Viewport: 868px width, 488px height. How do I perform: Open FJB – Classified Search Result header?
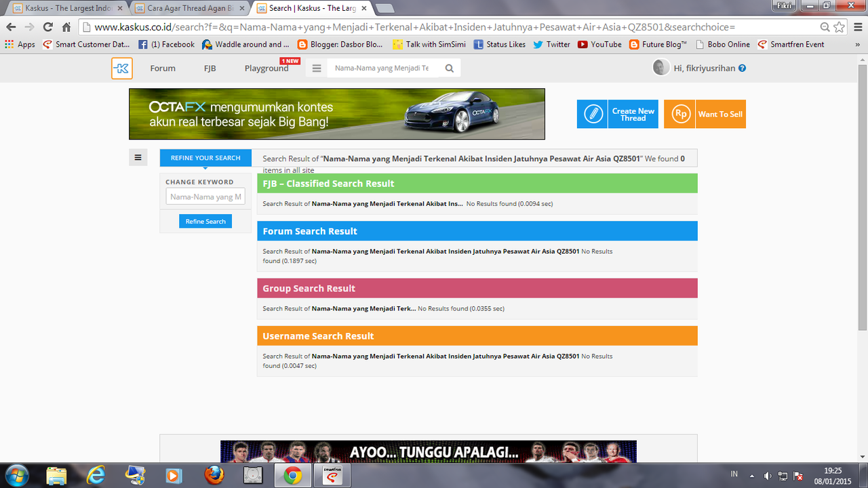(x=477, y=184)
